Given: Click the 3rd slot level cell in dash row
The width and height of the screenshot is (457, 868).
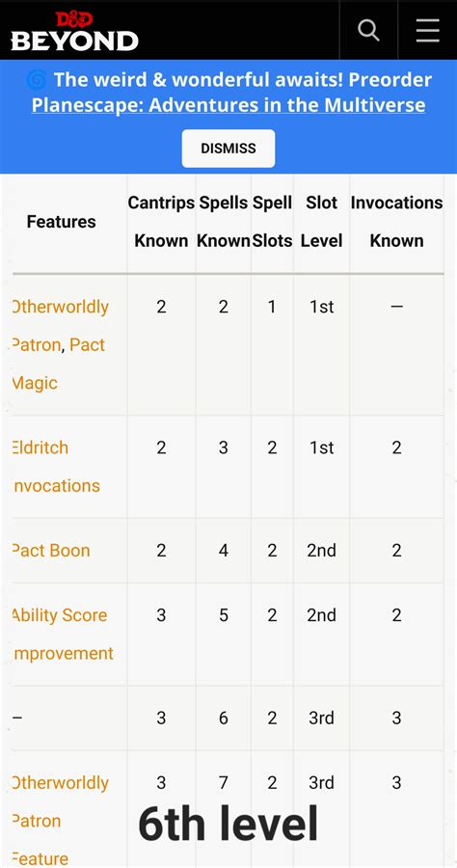Looking at the screenshot, I should click(x=321, y=718).
